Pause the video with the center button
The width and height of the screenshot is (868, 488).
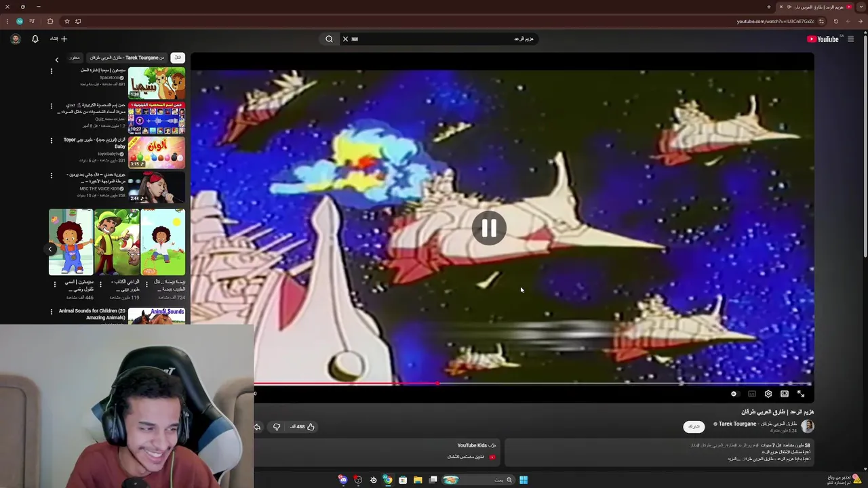click(x=489, y=228)
